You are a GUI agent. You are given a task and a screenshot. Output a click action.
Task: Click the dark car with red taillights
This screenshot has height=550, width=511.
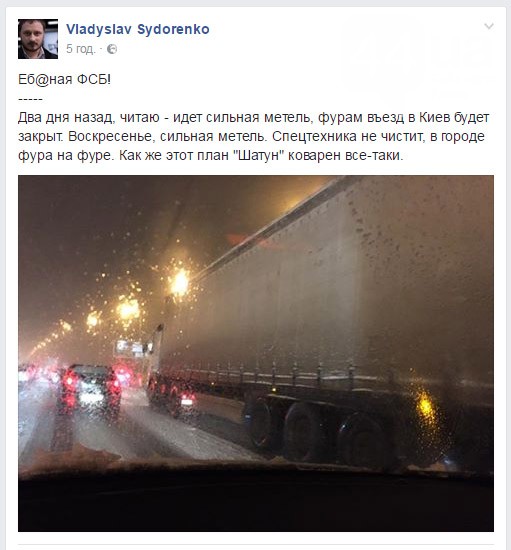pos(90,389)
